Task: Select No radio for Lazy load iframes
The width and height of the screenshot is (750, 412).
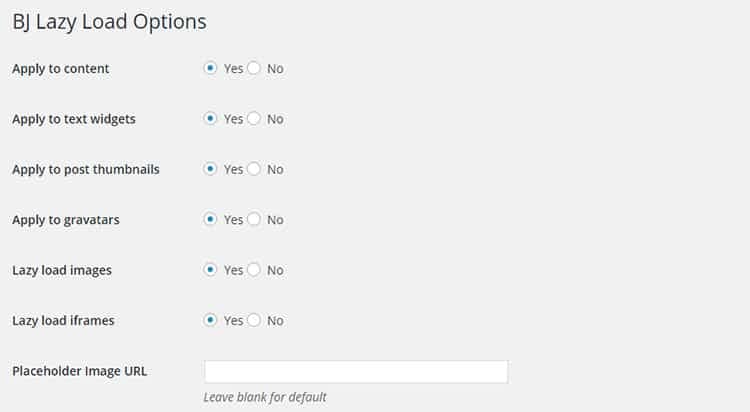Action: [x=253, y=320]
